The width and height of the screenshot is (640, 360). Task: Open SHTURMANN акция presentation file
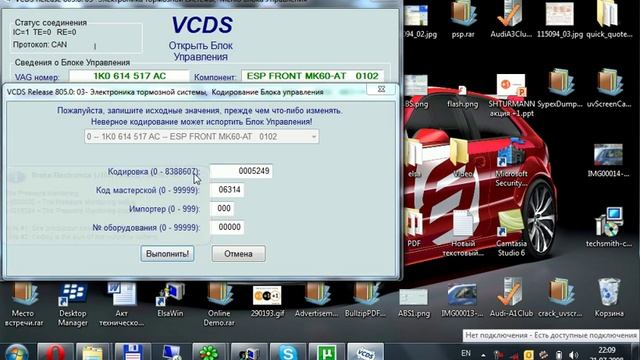(511, 95)
